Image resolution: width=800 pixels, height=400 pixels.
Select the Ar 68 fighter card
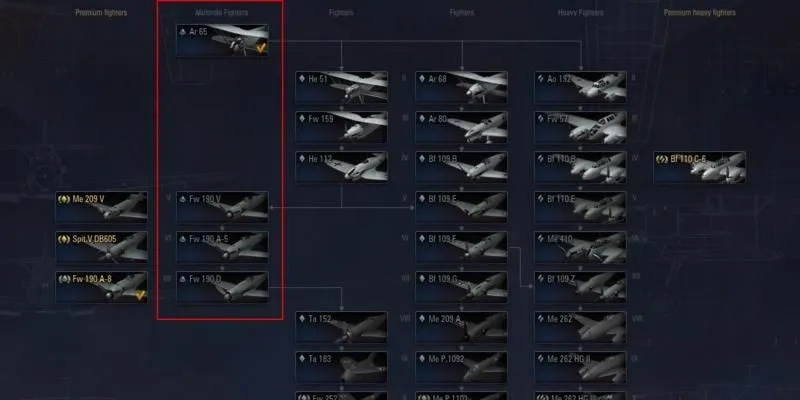(461, 87)
